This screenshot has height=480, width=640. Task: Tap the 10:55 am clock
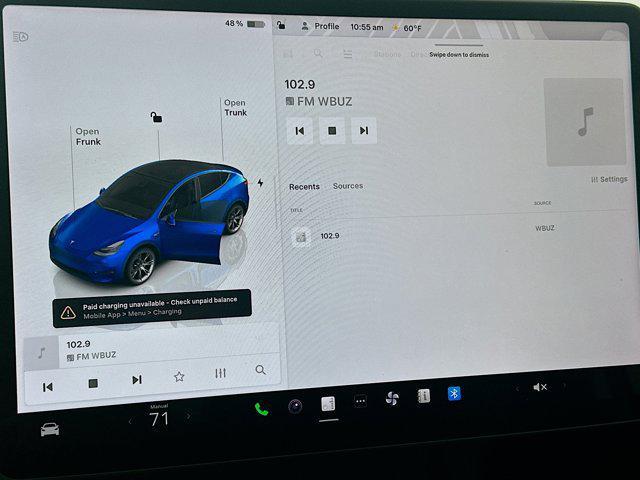coord(367,27)
